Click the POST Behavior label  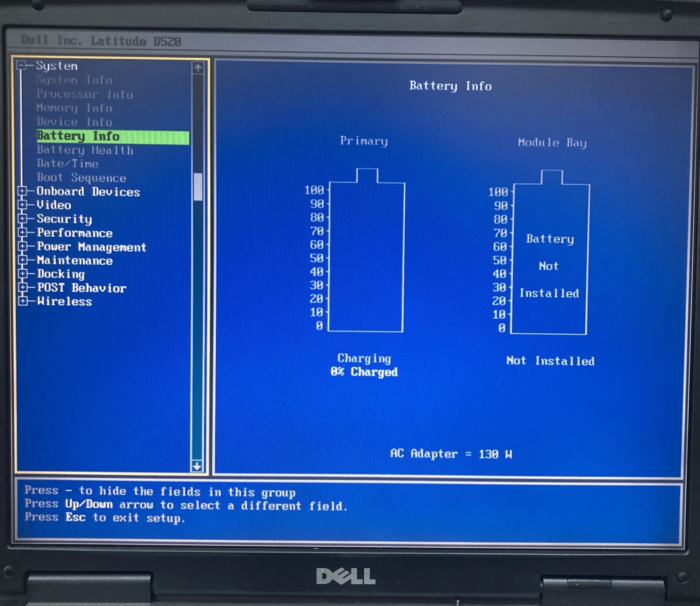pos(82,288)
